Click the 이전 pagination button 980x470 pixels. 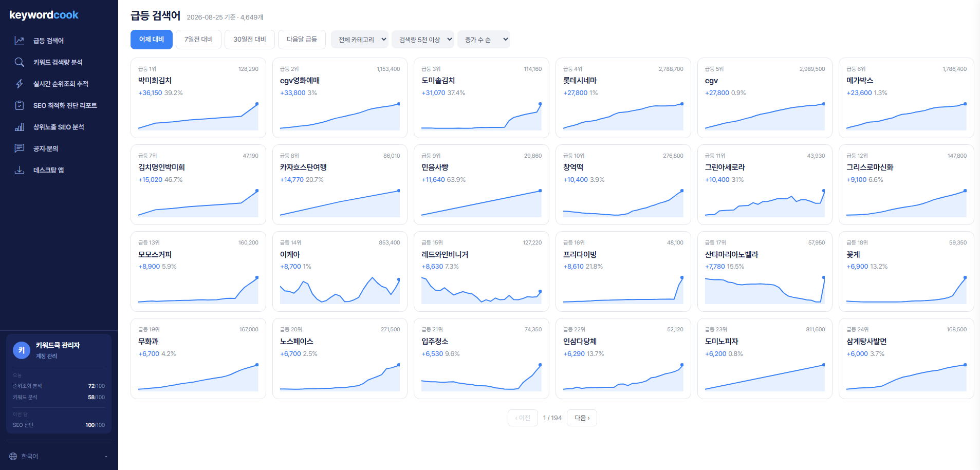523,418
